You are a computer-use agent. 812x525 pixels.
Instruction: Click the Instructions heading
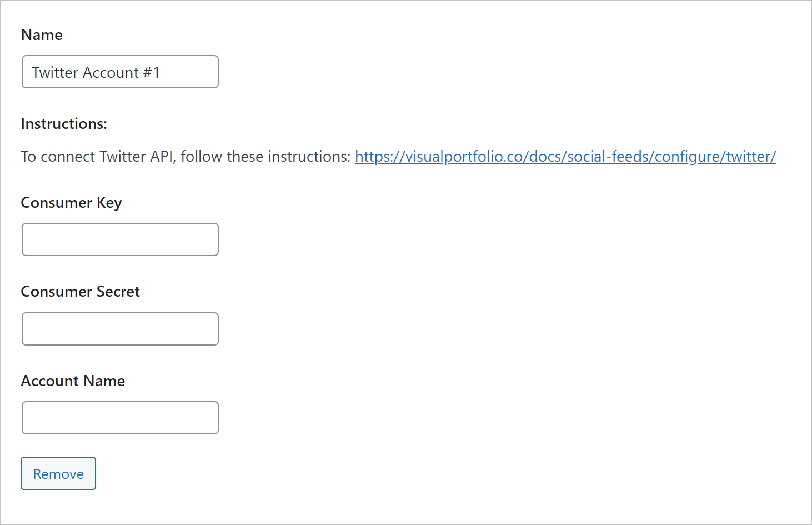64,124
